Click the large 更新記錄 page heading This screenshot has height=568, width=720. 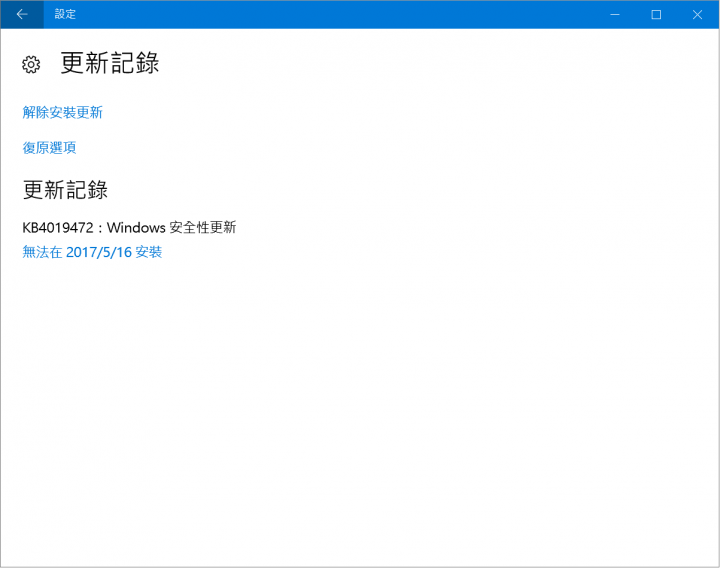pos(110,63)
